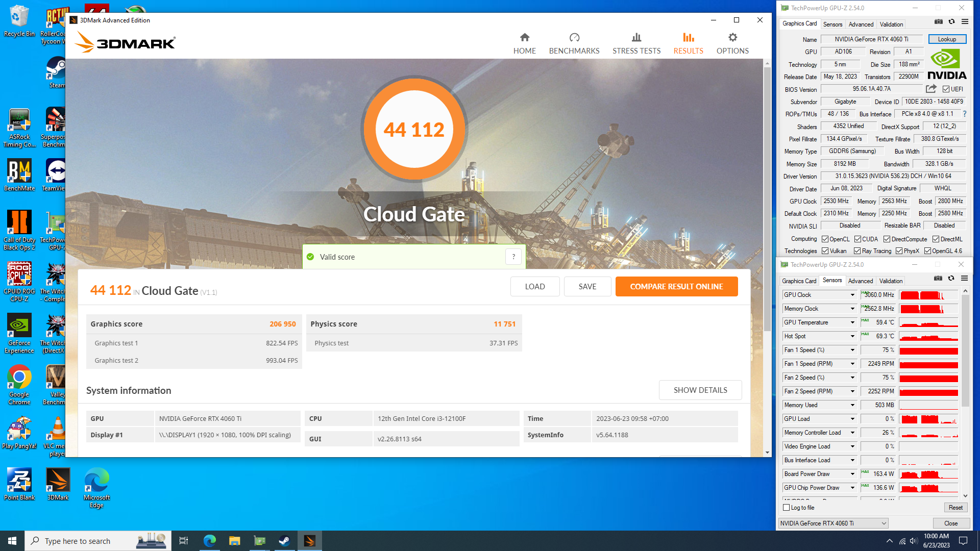980x551 pixels.
Task: Click SHOW DETAILS for system information
Action: [700, 390]
